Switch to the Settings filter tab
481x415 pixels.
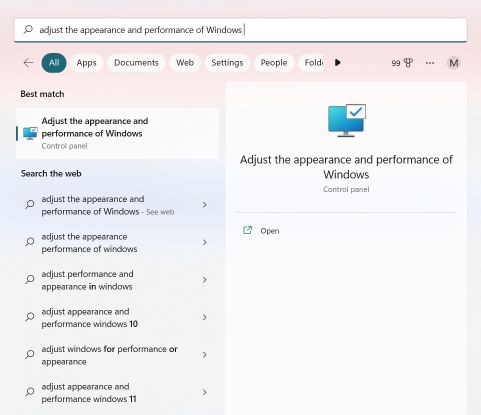click(x=227, y=63)
